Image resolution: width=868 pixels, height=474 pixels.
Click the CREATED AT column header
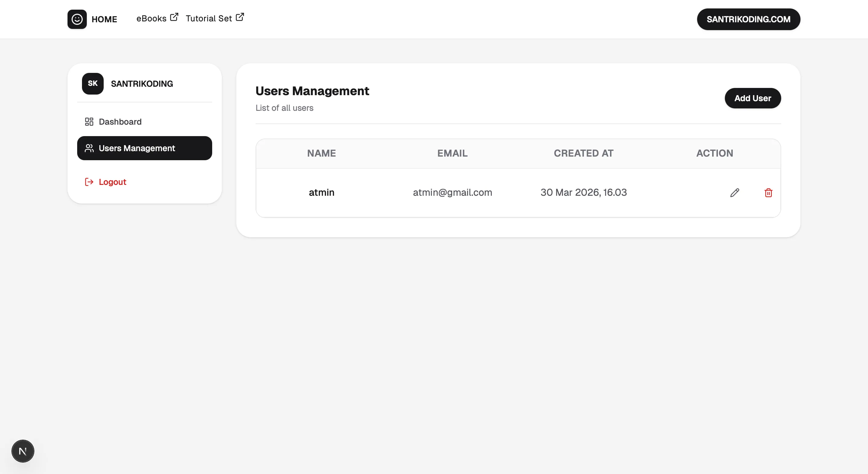(583, 153)
